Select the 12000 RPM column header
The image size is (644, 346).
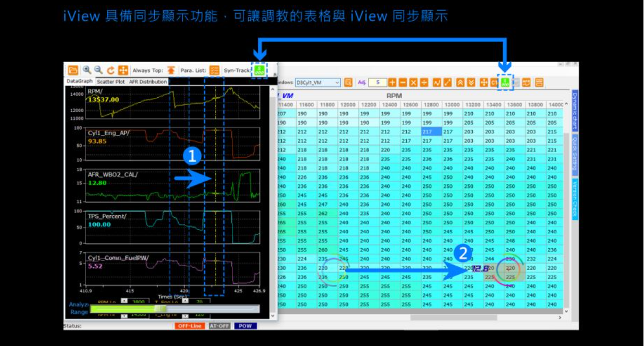pos(348,105)
